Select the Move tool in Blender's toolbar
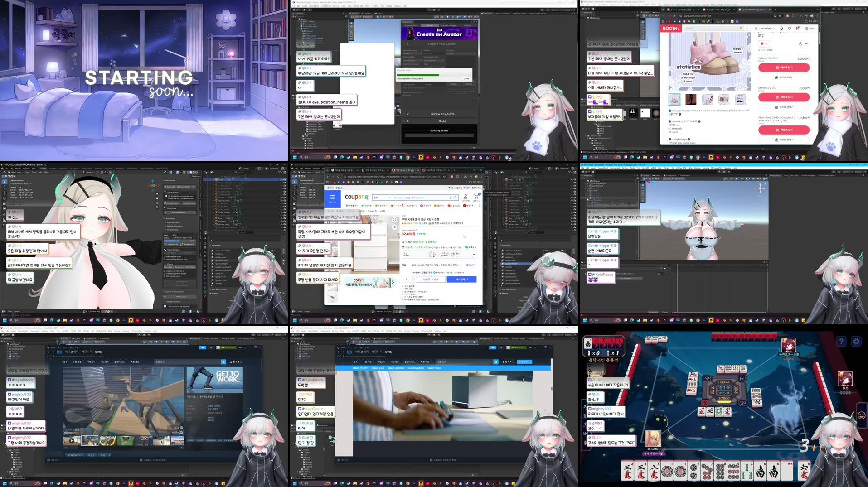The height and width of the screenshot is (487, 868). (x=5, y=193)
